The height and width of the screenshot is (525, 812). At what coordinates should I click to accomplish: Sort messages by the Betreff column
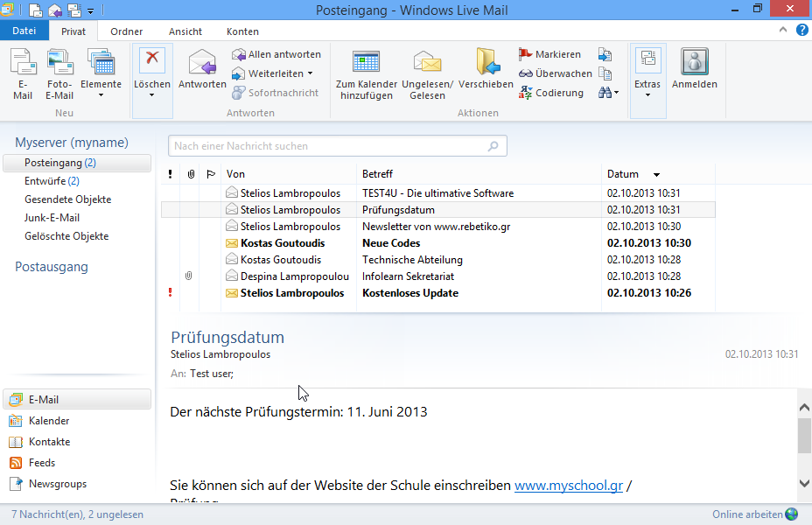479,174
